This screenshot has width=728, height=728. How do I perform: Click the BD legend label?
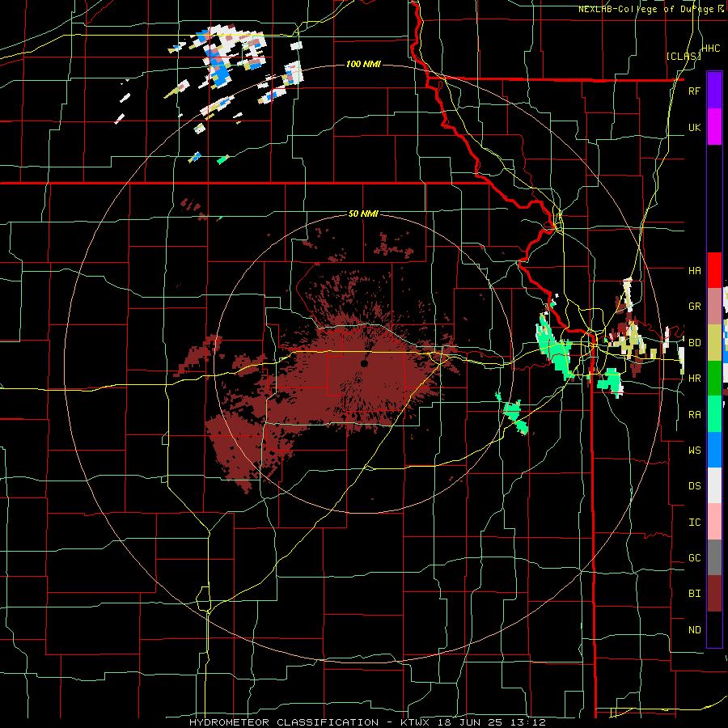coord(694,343)
